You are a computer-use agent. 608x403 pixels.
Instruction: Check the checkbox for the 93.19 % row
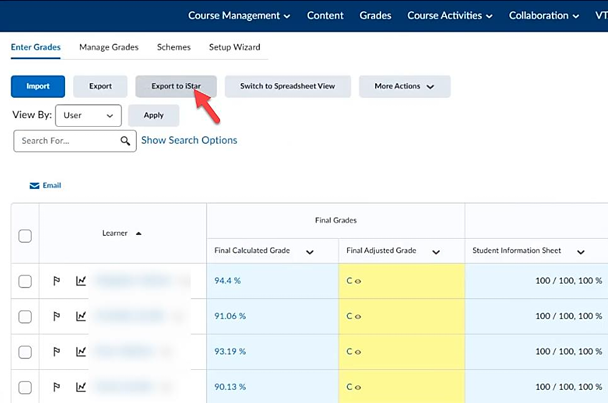coord(25,352)
